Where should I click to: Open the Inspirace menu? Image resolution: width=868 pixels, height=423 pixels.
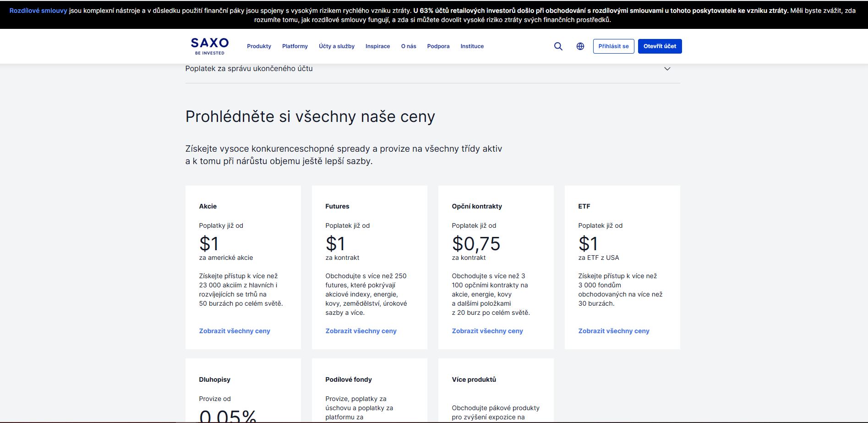point(377,46)
